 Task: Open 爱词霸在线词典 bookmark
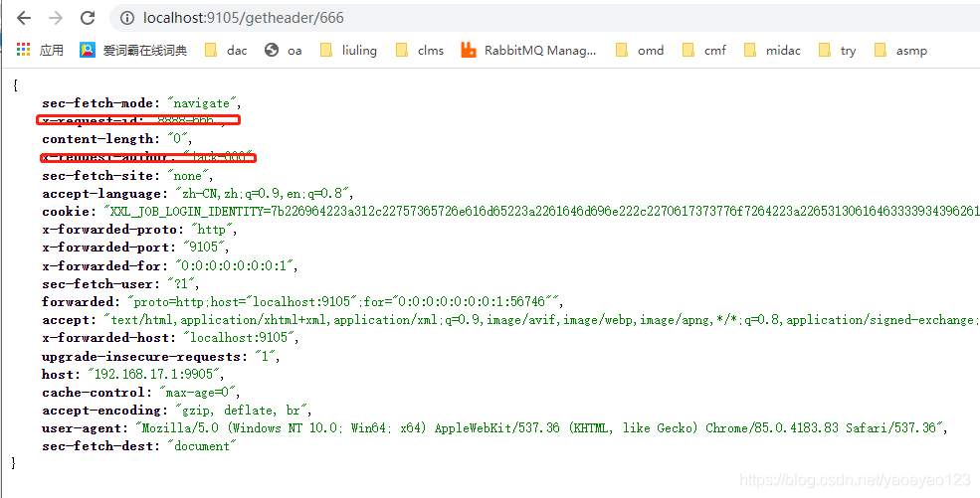pos(133,50)
